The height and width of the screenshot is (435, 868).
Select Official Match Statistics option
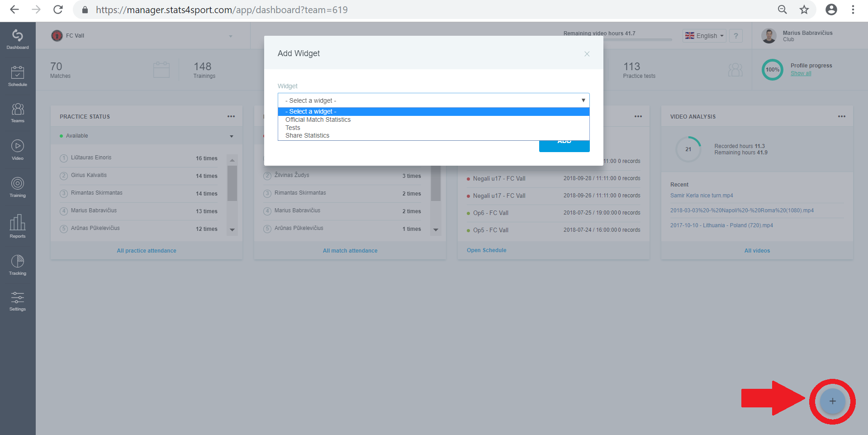[x=318, y=120]
